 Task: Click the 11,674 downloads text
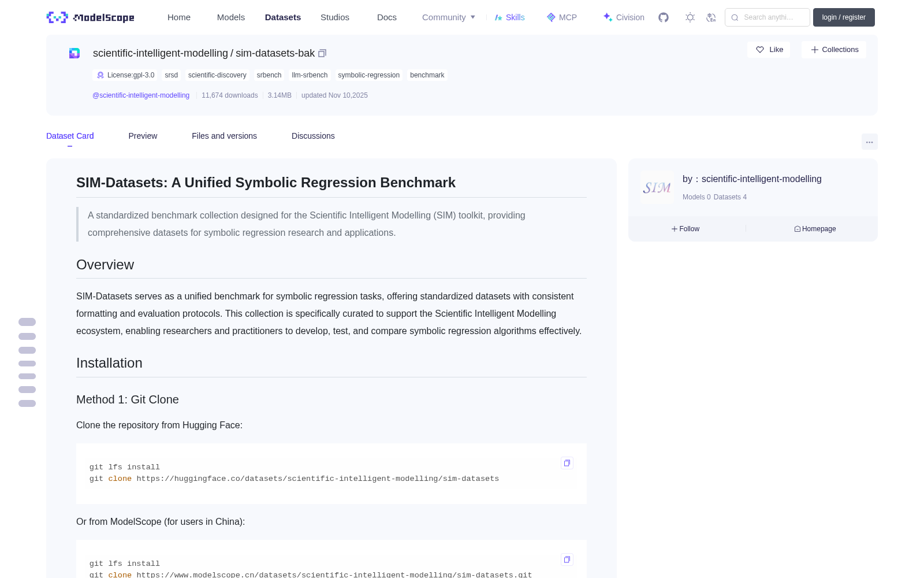pos(230,95)
